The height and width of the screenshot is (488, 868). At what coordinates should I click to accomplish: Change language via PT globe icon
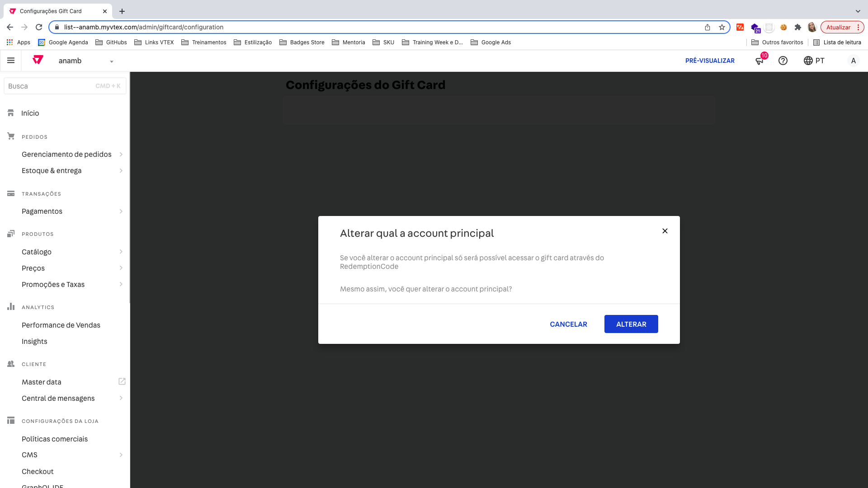(x=814, y=61)
